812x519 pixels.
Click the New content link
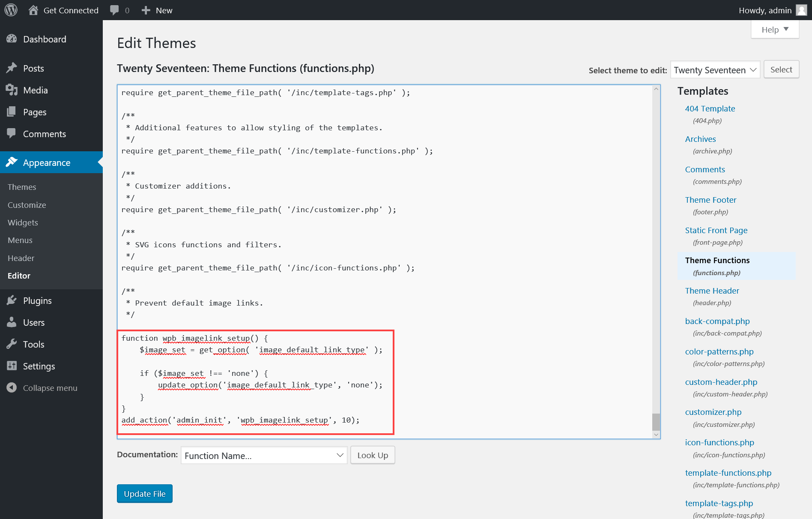point(164,10)
